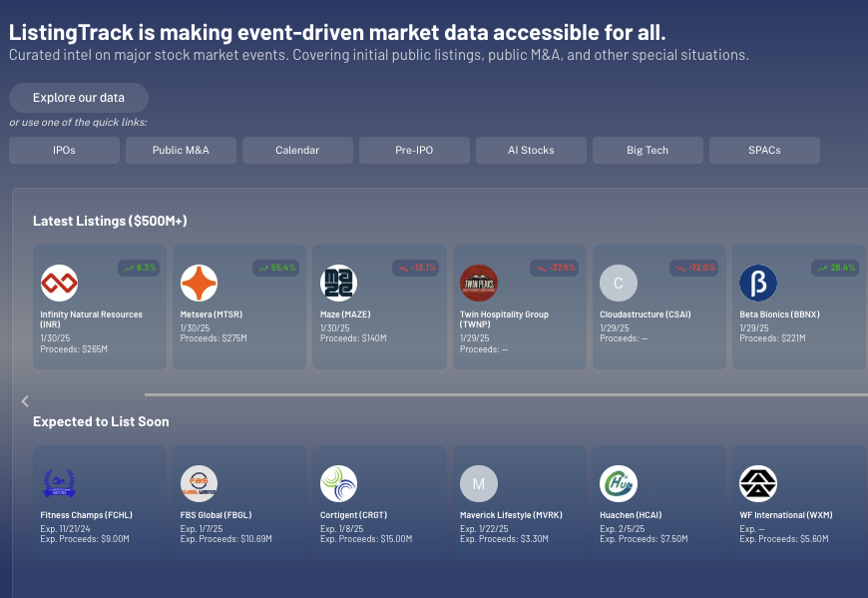Click the -37.5% badge on Twin Hospitality
Image resolution: width=868 pixels, height=598 pixels.
click(555, 268)
